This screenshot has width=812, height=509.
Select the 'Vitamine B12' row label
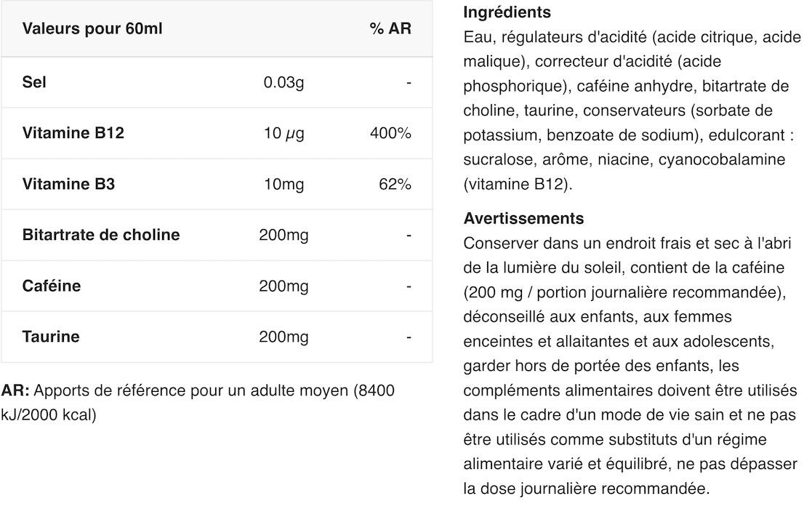73,132
